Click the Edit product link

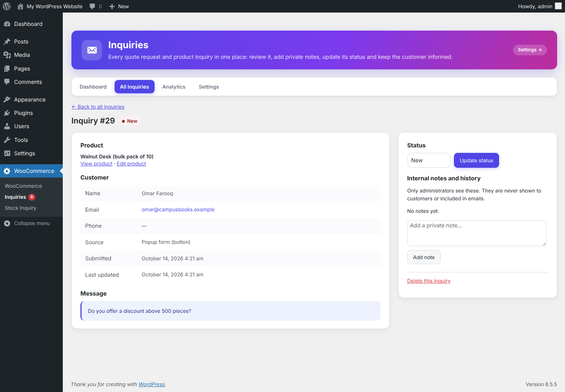point(131,164)
